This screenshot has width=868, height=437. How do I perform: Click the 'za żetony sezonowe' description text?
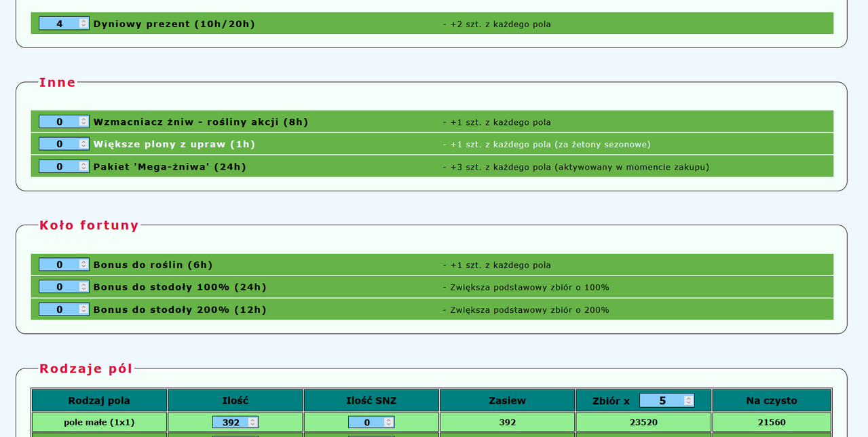tap(604, 145)
